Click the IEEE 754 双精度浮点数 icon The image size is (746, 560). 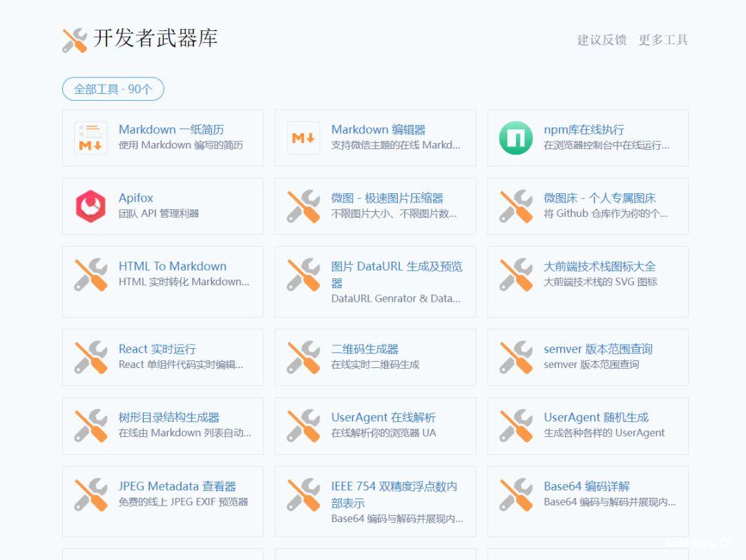(303, 495)
